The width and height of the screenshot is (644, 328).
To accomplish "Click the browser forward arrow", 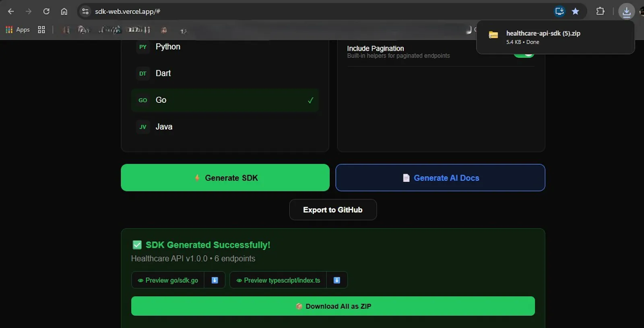I will (28, 11).
